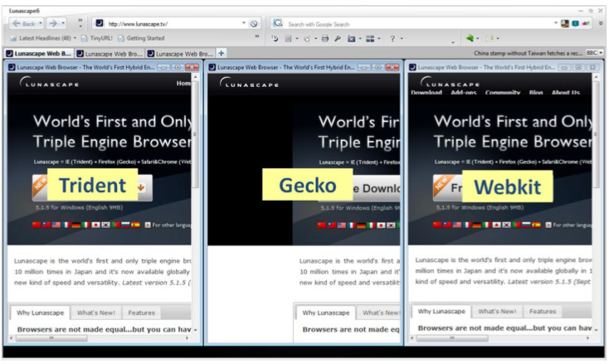Click the US flag in Gecko window
This screenshot has height=364, width=609.
pos(341,225)
